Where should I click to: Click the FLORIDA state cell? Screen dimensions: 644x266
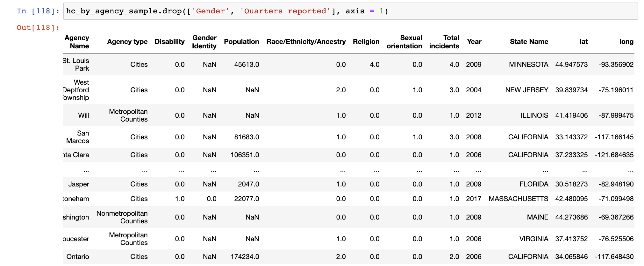(534, 184)
